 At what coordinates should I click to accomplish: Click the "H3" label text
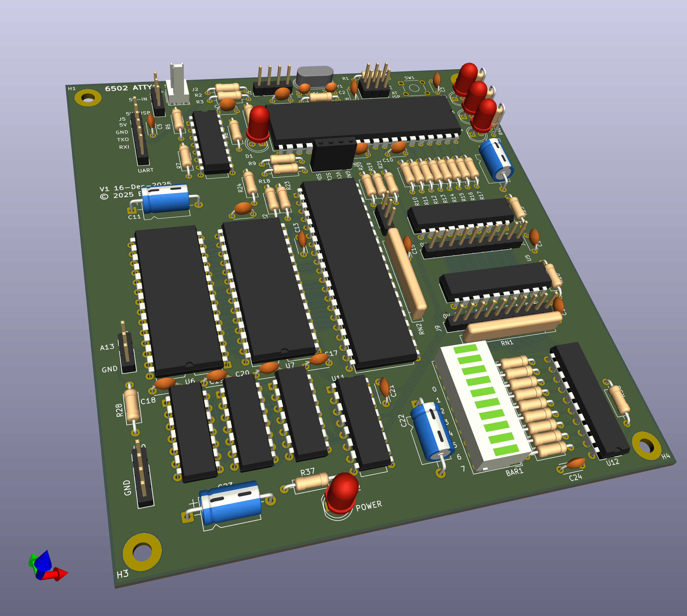[x=122, y=574]
